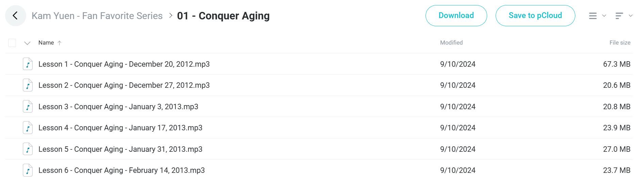Viewport: 644px width, 180px height.
Task: Click the back arrow button
Action: 15,16
